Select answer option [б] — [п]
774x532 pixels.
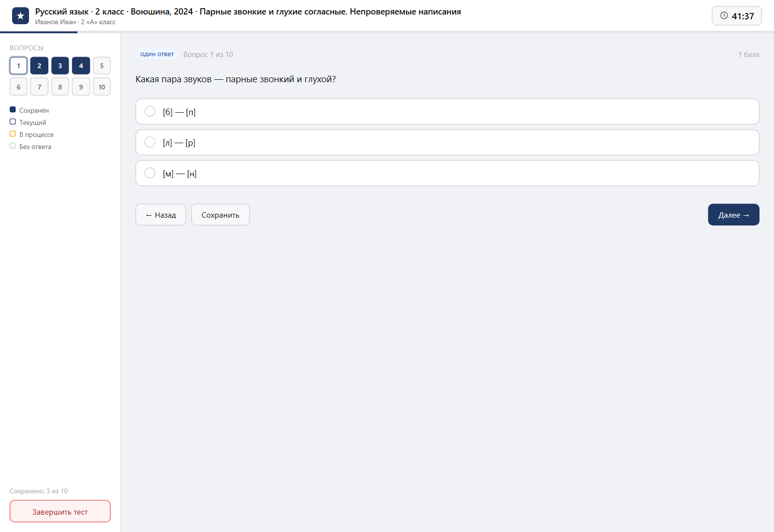click(x=447, y=112)
